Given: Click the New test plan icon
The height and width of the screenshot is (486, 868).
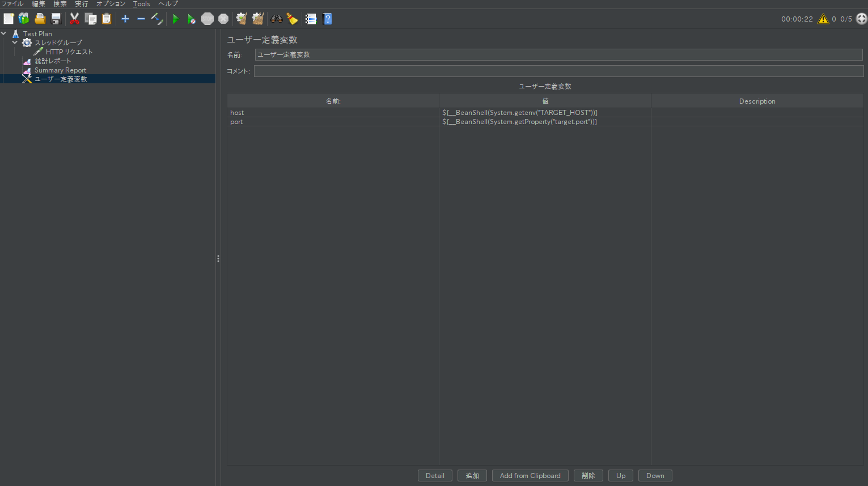Looking at the screenshot, I should pos(9,19).
